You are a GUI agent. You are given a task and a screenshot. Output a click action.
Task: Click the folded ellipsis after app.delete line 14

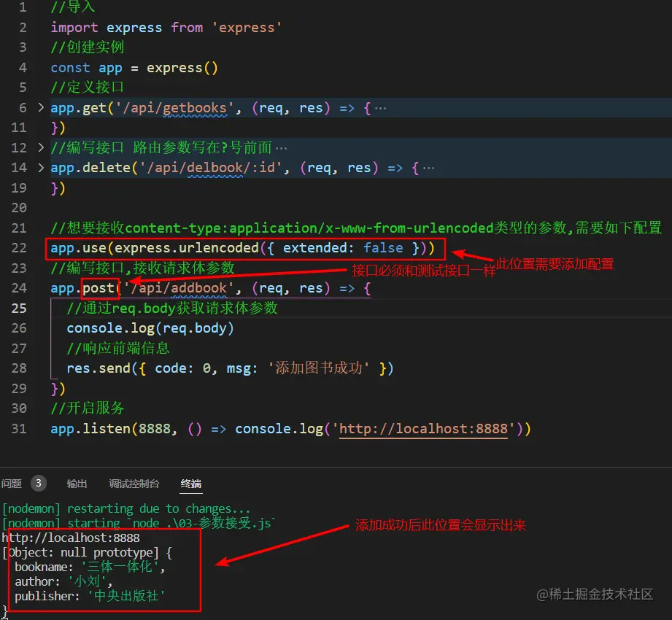coord(428,168)
